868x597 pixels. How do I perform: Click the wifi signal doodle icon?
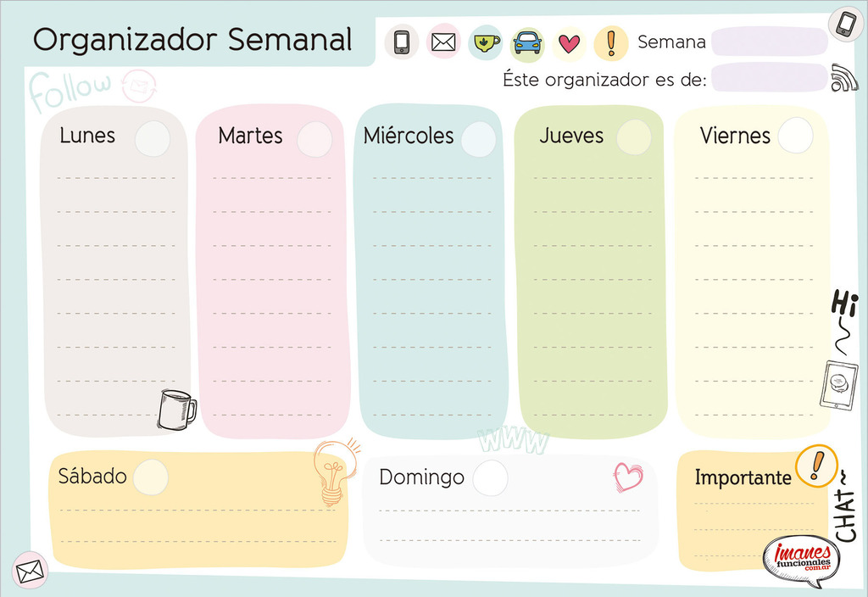pyautogui.click(x=843, y=77)
